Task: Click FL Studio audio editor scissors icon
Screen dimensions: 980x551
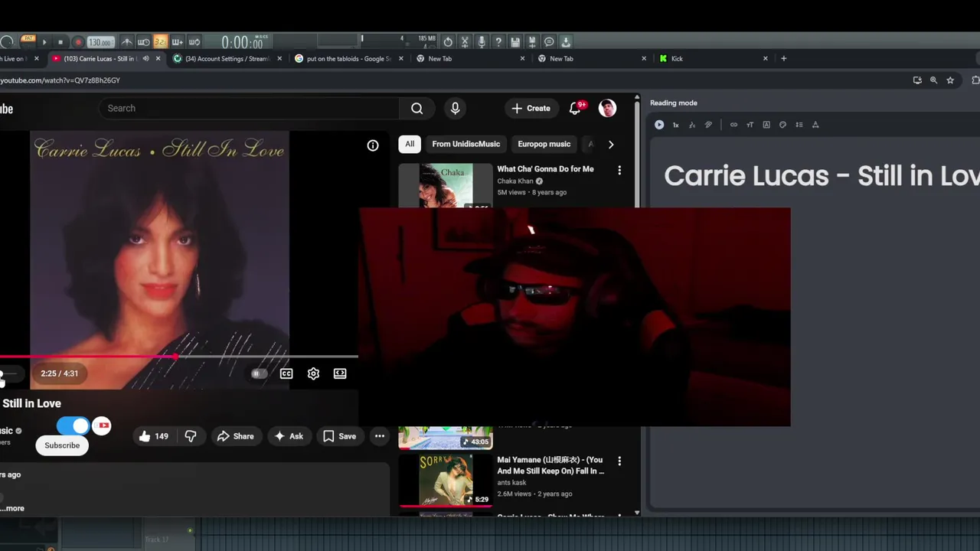Action: (x=465, y=42)
